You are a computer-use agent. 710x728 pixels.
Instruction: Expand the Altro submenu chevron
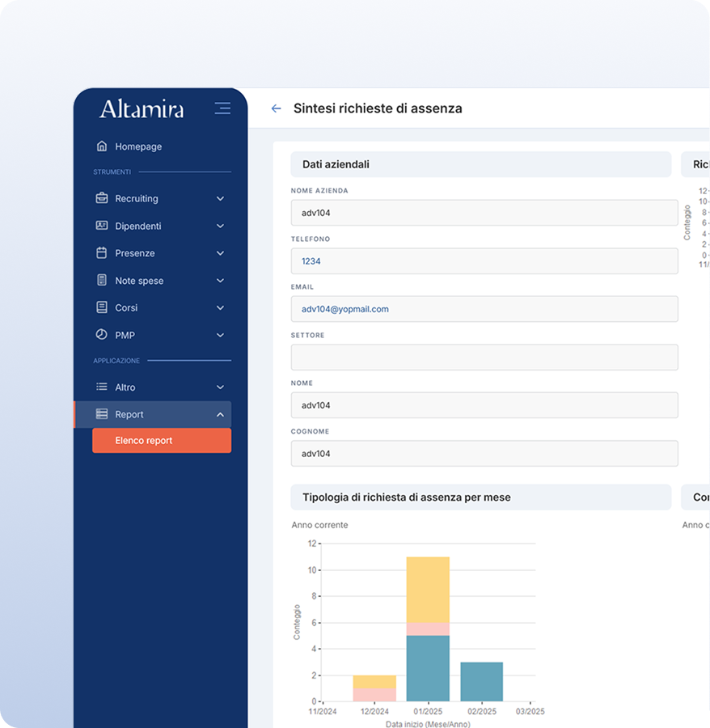220,387
